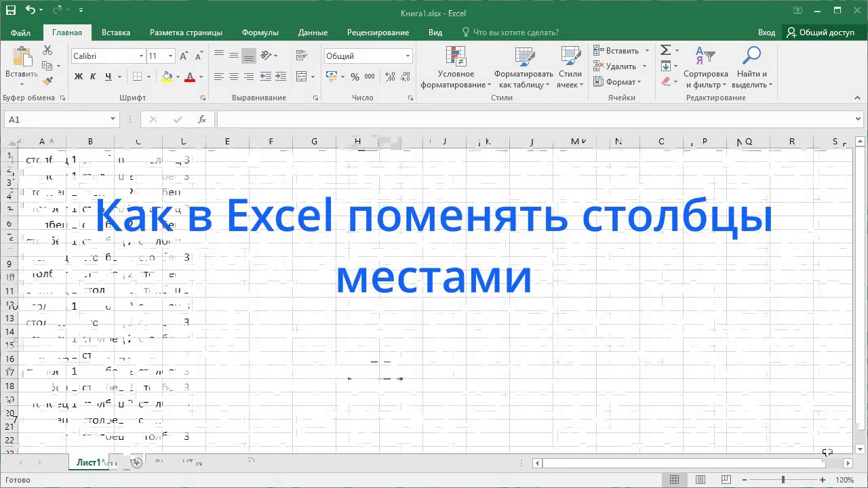Toggle center text alignment
This screenshot has height=488, width=868.
[x=234, y=77]
